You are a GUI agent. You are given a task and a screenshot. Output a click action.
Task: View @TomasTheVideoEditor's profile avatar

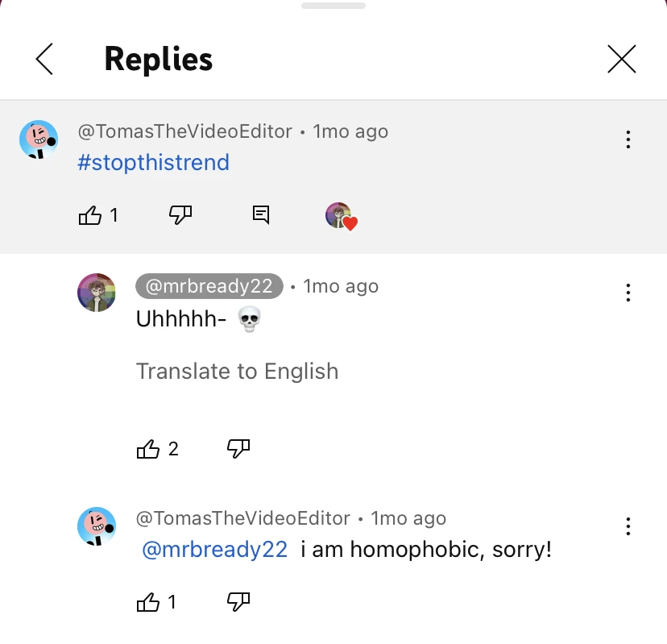pyautogui.click(x=39, y=139)
